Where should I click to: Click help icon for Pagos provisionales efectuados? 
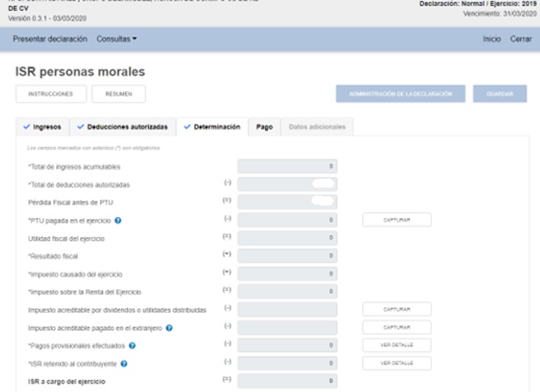pos(132,345)
